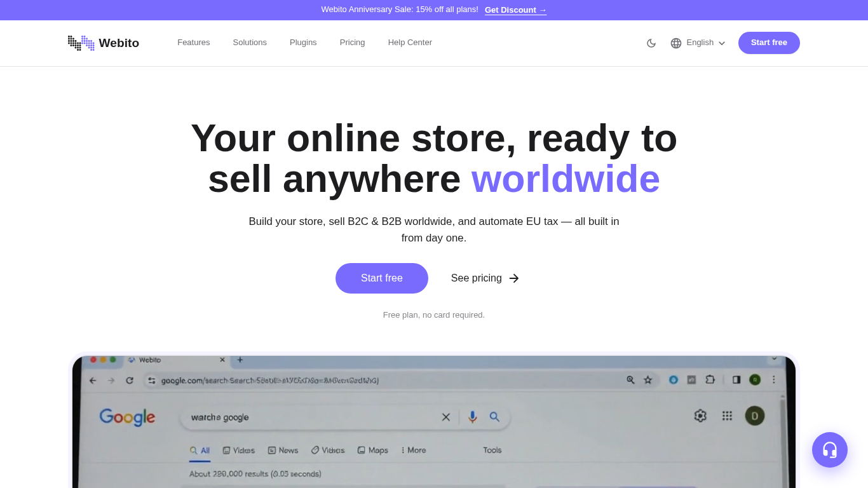Open the support chat headset button

pos(830,450)
